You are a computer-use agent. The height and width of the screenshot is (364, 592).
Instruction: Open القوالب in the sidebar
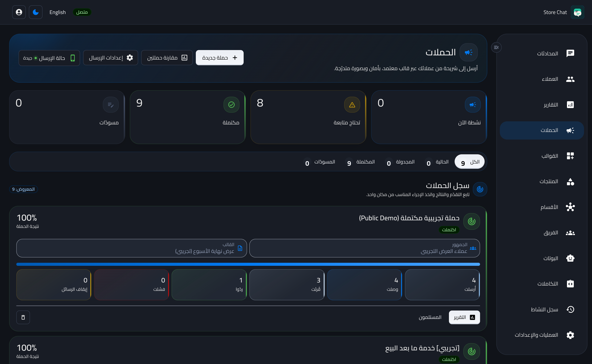(542, 156)
